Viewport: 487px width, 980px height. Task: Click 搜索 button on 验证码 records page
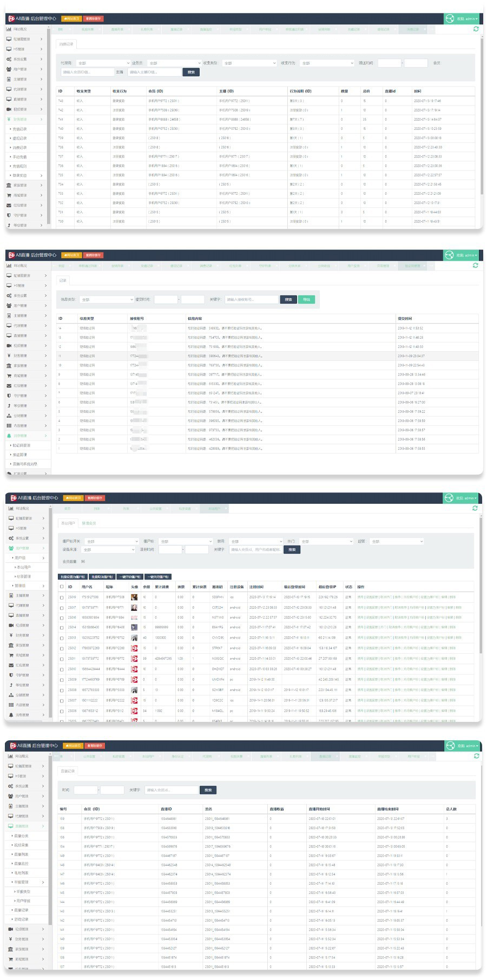pos(288,299)
